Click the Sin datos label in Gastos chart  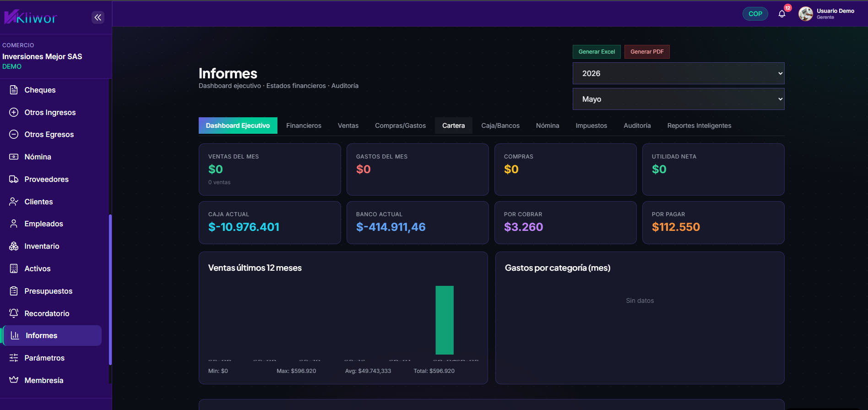coord(640,301)
